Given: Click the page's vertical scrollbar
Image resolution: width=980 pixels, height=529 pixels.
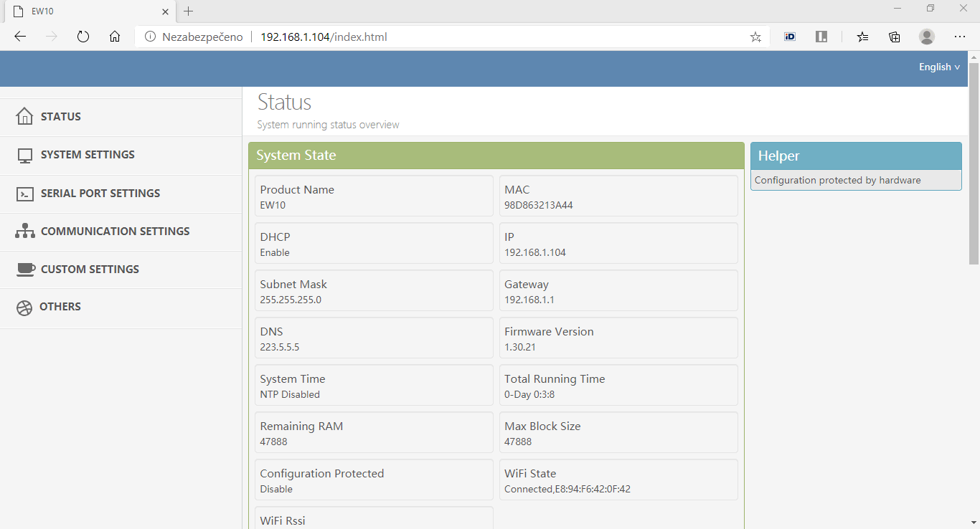Looking at the screenshot, I should point(974,165).
